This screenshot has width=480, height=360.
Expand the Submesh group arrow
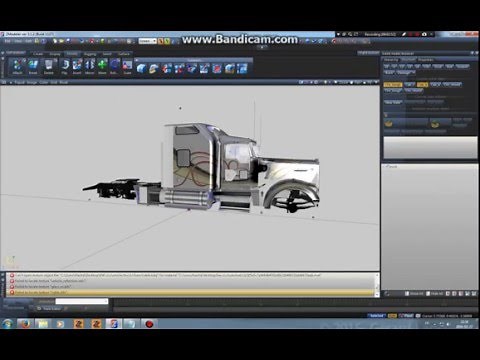coord(136,60)
